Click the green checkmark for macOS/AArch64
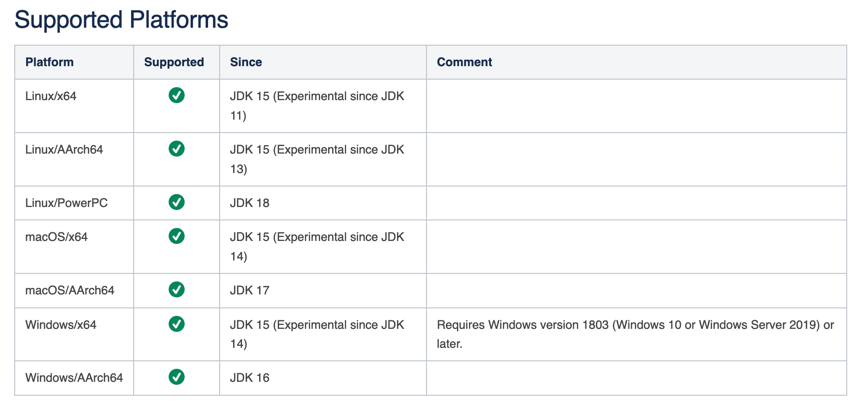864x414 pixels. coord(176,289)
